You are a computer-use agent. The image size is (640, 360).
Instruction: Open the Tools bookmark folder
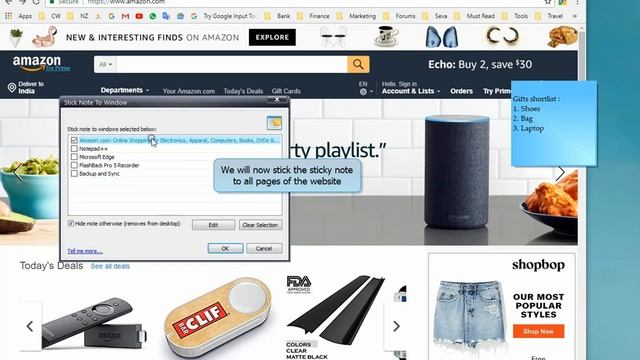tap(515, 16)
